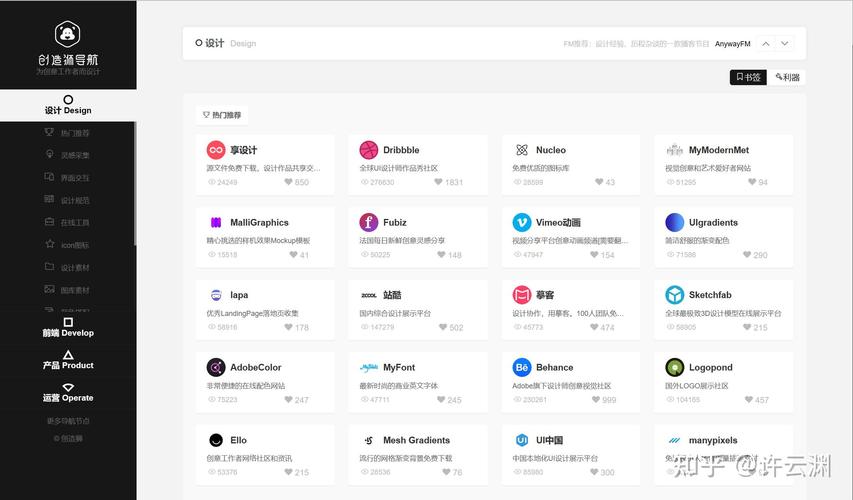Switch to the 利器 tab

tap(787, 77)
